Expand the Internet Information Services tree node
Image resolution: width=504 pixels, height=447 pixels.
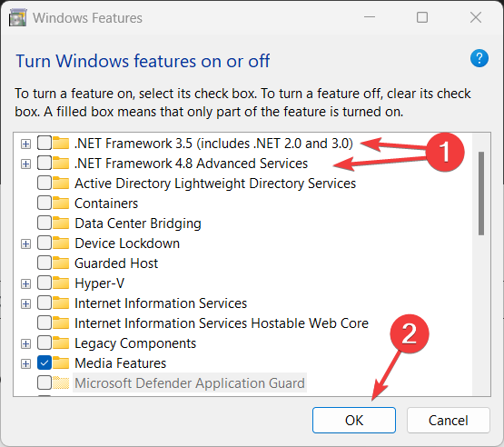25,303
